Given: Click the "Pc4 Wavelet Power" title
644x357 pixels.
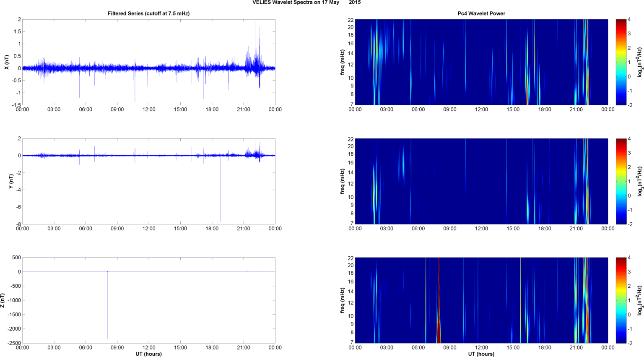Looking at the screenshot, I should [481, 13].
